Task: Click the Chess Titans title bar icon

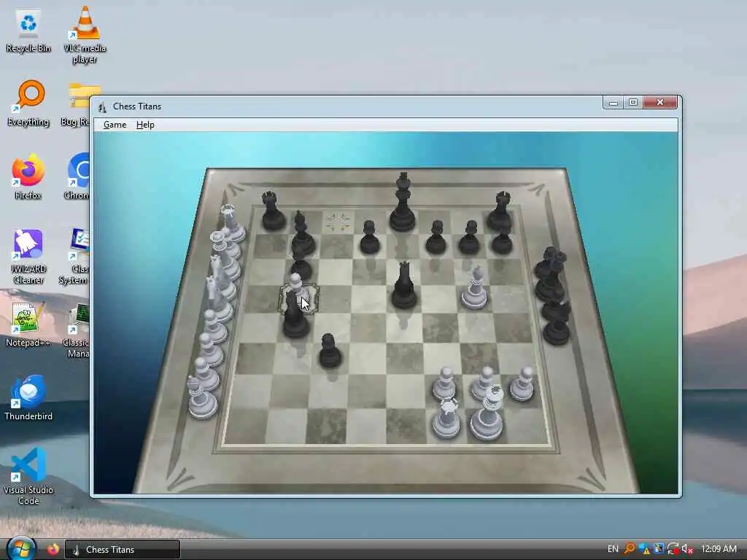Action: [102, 106]
